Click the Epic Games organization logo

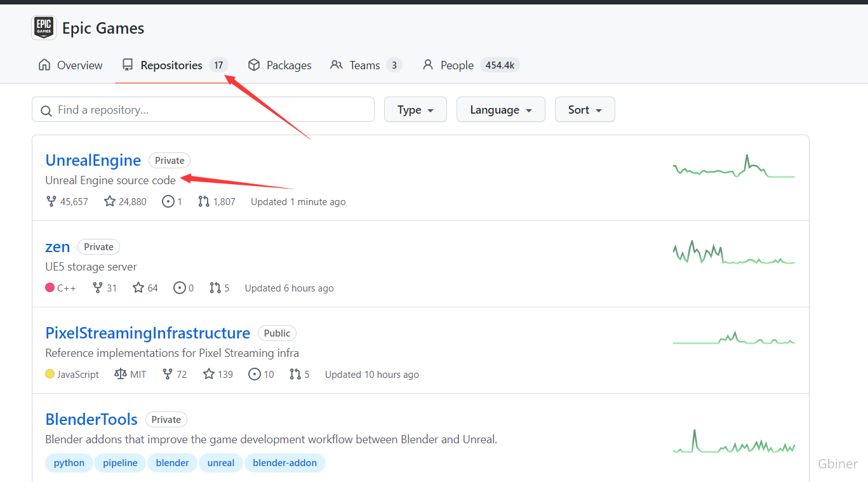click(x=44, y=28)
